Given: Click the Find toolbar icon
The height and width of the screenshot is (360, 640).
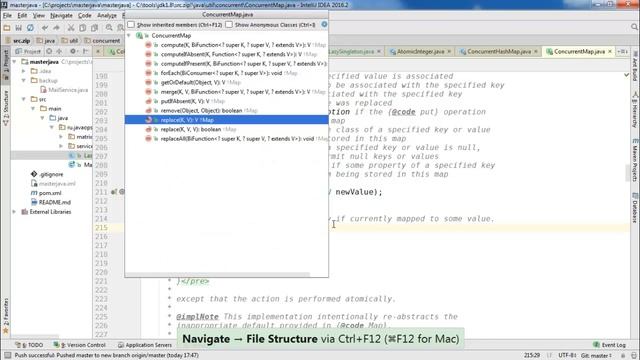Looking at the screenshot, I should (x=109, y=28).
